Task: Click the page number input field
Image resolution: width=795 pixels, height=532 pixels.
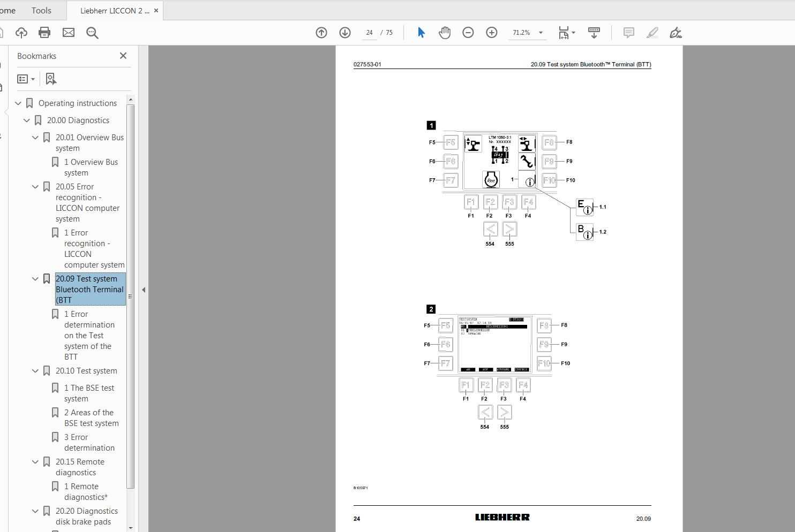Action: (x=369, y=33)
